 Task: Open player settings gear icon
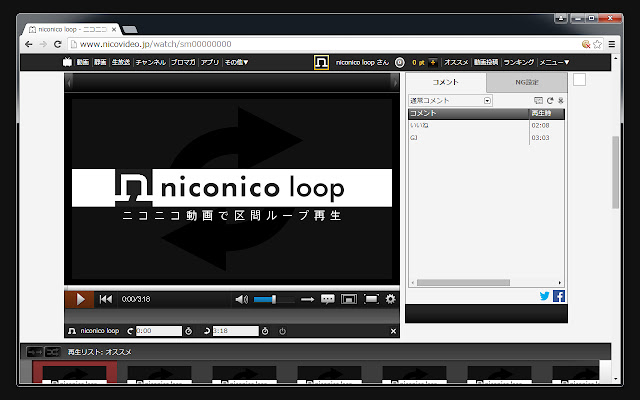point(391,299)
